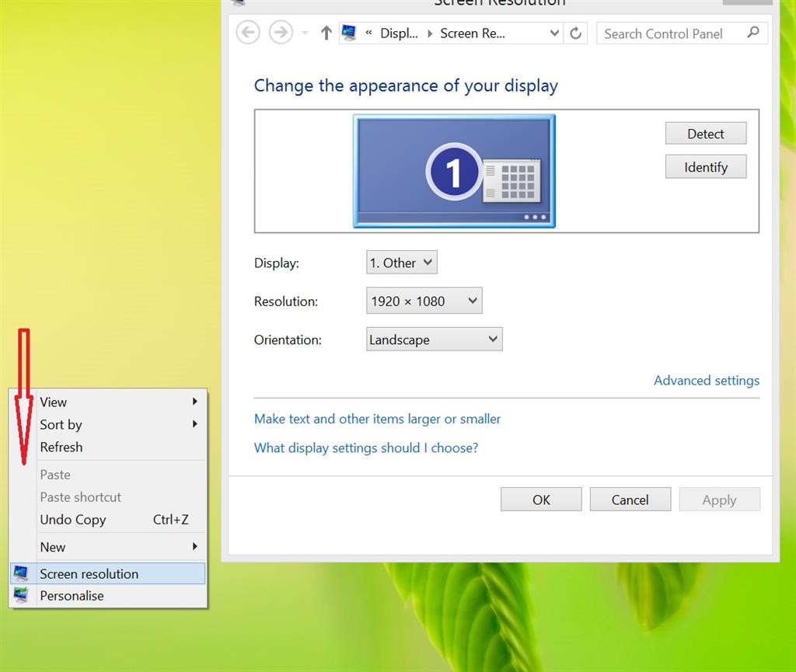The width and height of the screenshot is (796, 672).
Task: Click the 'Orientation:' label
Action: (288, 339)
